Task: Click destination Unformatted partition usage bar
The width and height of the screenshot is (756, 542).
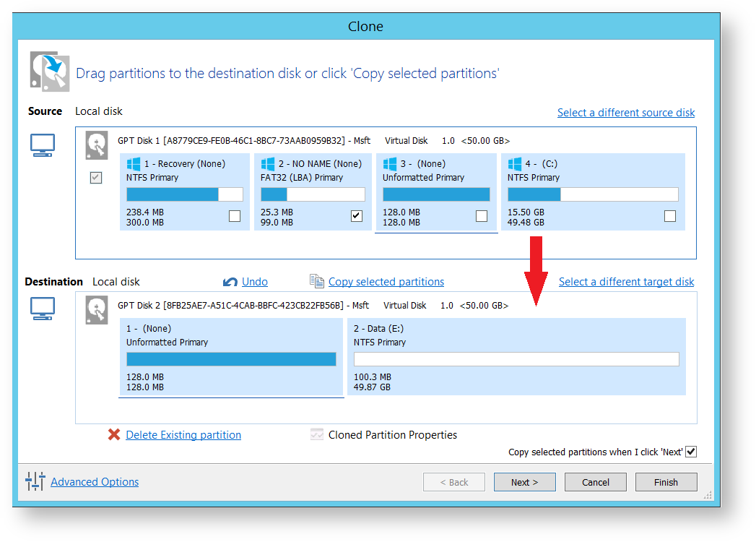Action: click(232, 359)
